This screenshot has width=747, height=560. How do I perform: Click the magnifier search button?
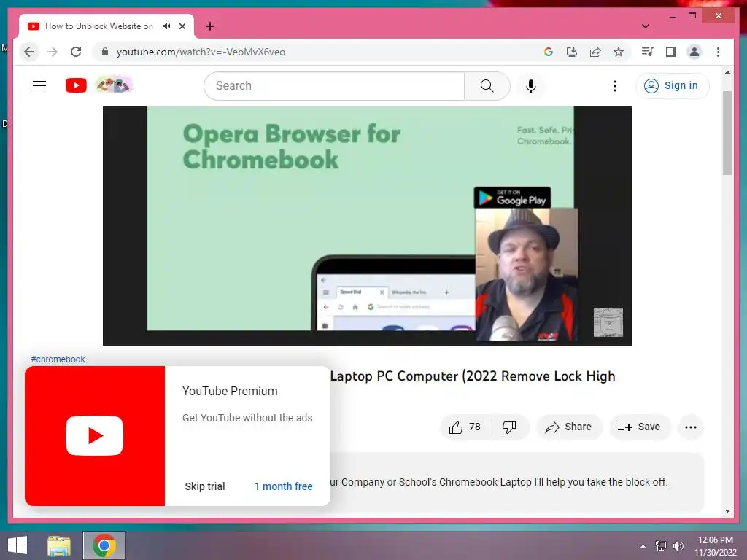487,86
